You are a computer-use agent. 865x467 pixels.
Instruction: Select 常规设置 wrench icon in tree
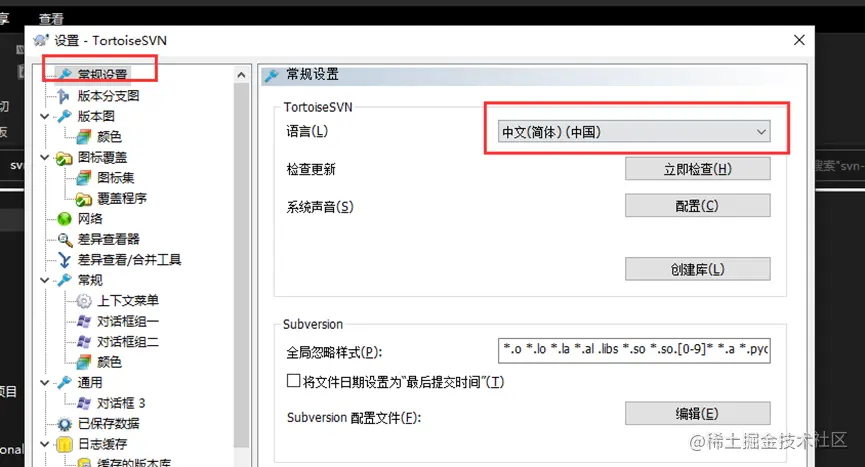pos(65,74)
